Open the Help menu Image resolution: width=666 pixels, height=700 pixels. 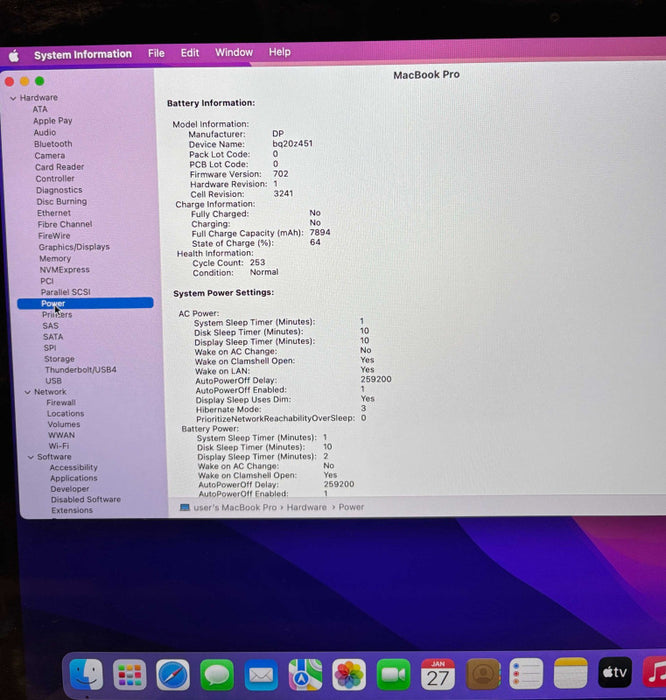(x=279, y=52)
